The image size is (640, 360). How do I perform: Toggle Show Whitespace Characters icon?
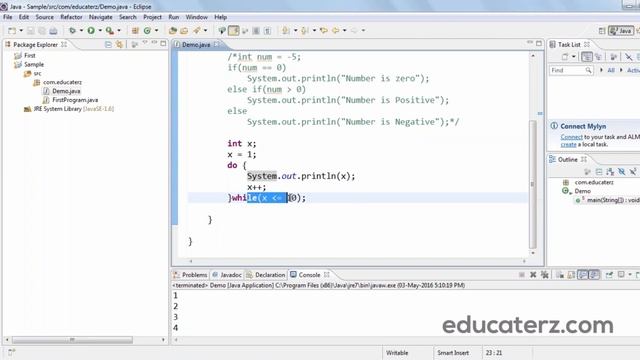point(267,31)
